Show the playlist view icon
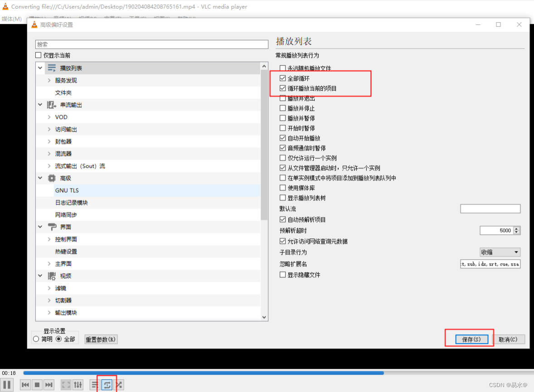This screenshot has height=392, width=534. pyautogui.click(x=94, y=384)
